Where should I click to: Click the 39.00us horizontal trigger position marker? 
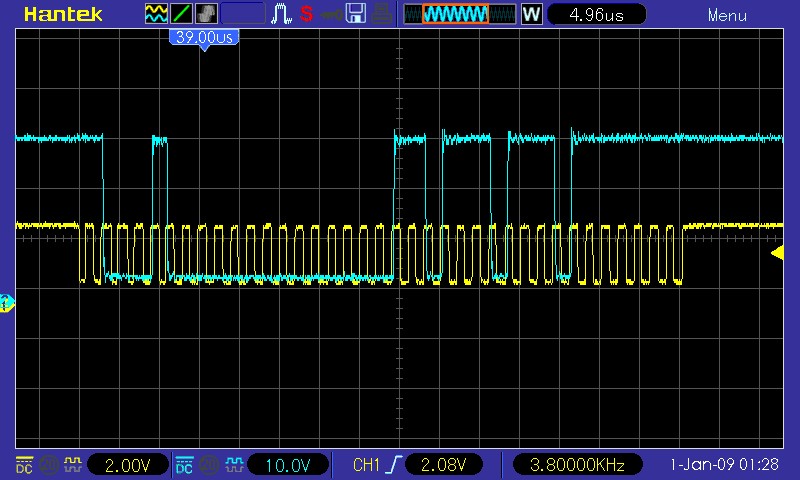coord(204,37)
